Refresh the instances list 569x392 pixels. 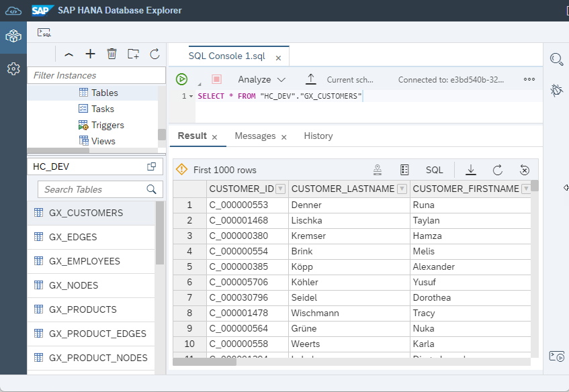click(155, 54)
